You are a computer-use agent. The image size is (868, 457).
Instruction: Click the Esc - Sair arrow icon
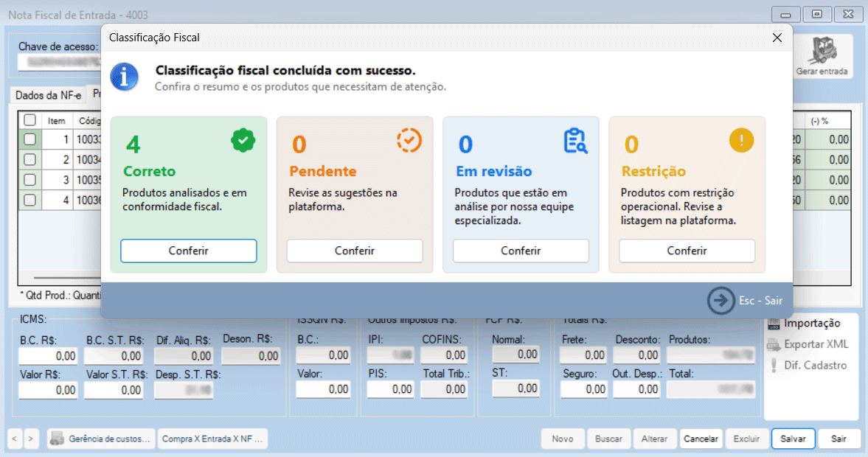[721, 301]
